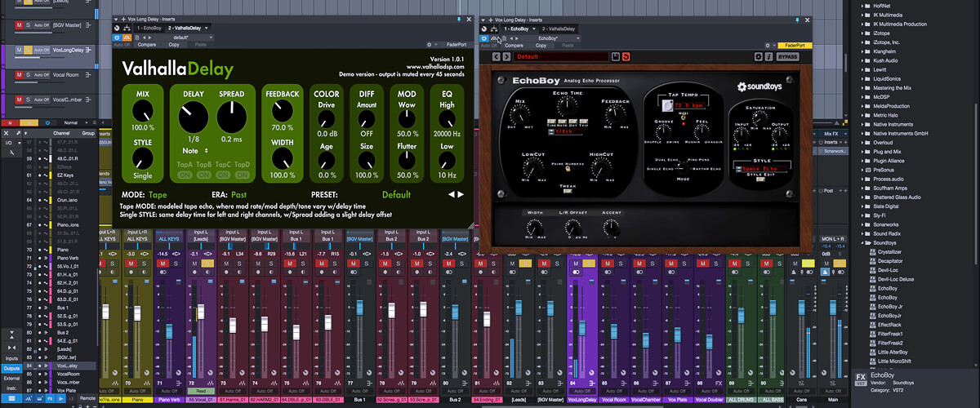Select Decapitator plugin in browser
980x408 pixels.
(x=890, y=261)
